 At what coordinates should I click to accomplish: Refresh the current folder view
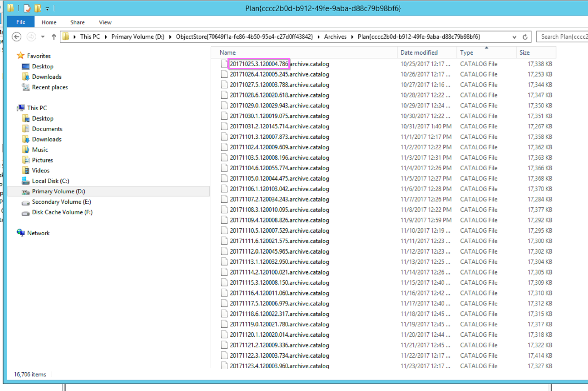pos(525,37)
